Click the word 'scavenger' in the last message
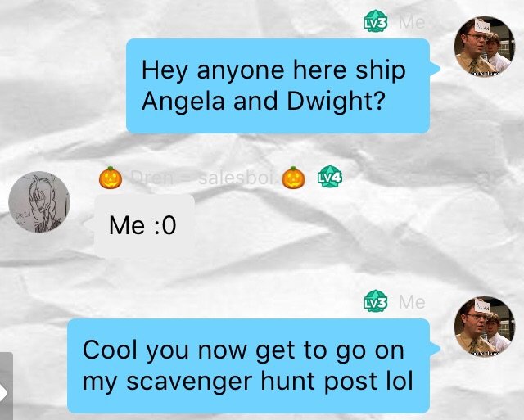Viewport: 524px width, 420px height. click(189, 382)
